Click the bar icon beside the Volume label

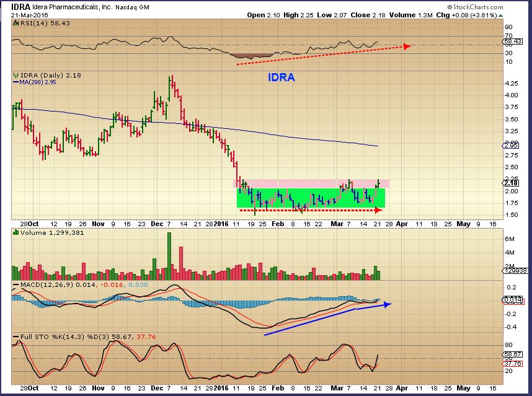click(x=16, y=232)
